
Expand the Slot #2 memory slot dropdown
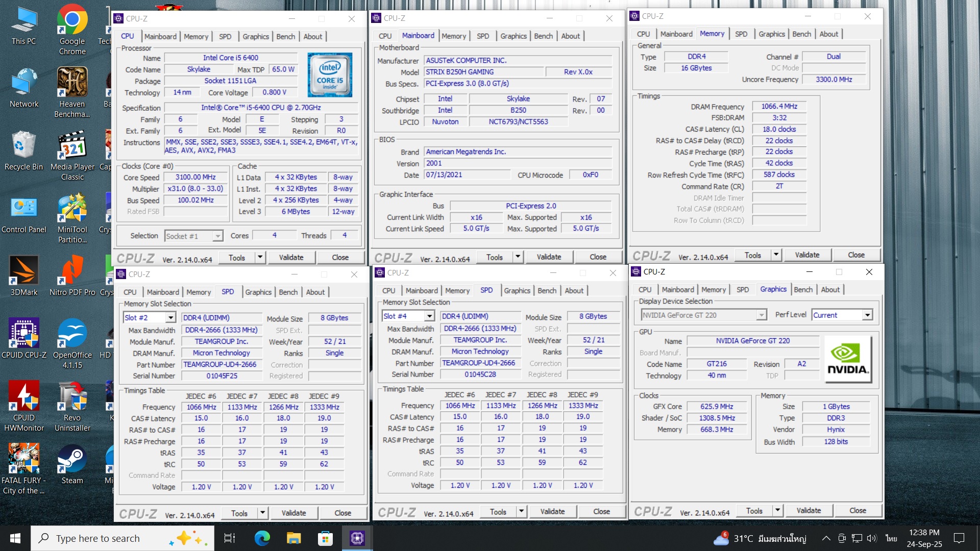[170, 318]
